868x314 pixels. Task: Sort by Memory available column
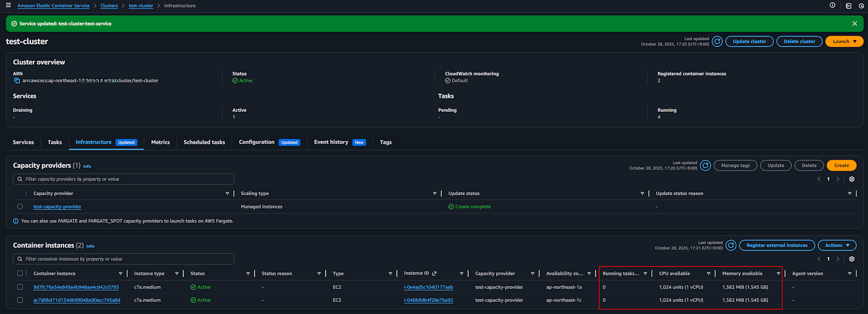778,273
